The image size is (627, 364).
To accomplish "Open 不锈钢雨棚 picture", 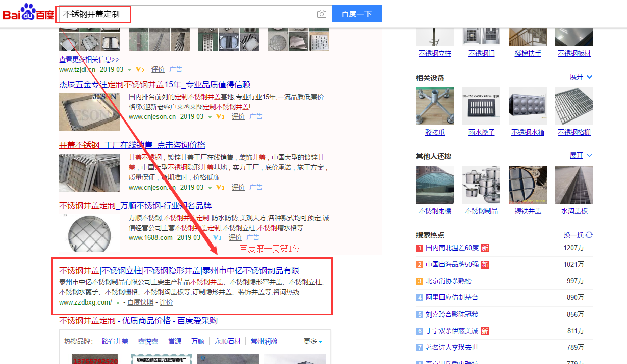I will pyautogui.click(x=435, y=185).
